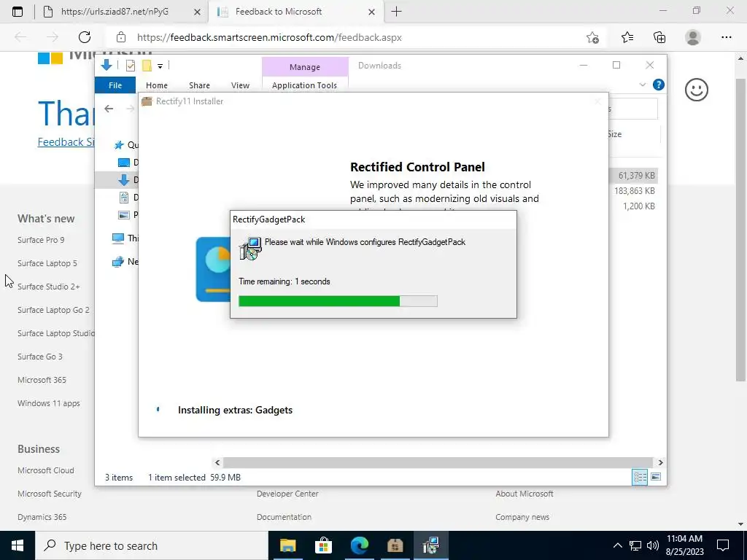The image size is (747, 560).
Task: Open the Explorer Share ribbon tab
Action: click(199, 85)
